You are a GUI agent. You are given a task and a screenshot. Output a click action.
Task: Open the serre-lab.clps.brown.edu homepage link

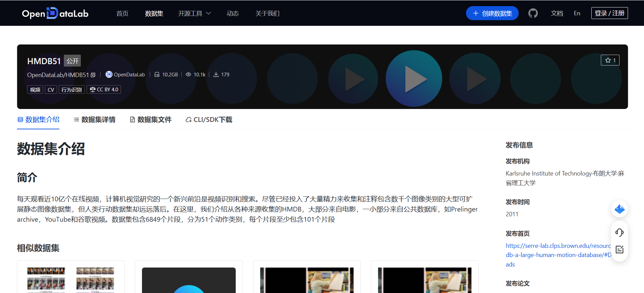point(558,255)
